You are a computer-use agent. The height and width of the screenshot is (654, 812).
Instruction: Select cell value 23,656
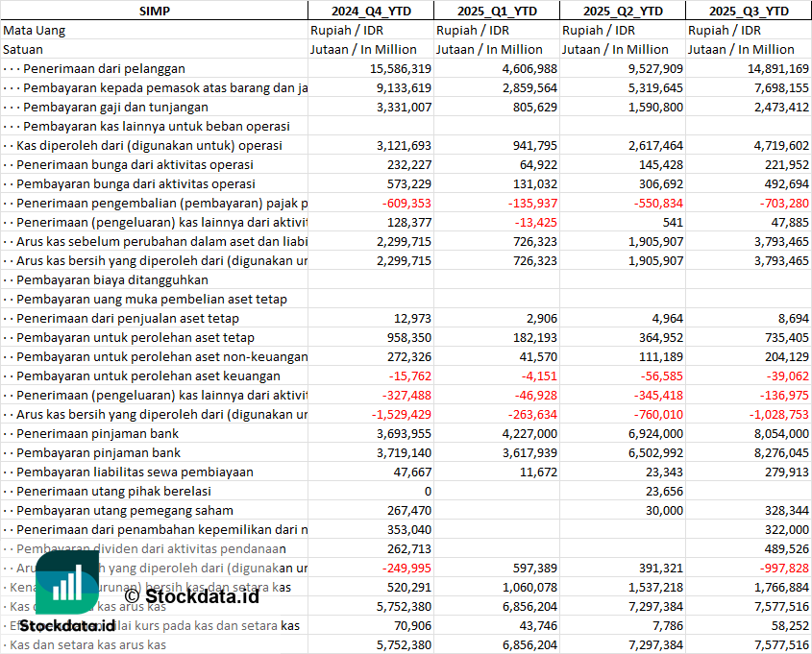click(664, 491)
